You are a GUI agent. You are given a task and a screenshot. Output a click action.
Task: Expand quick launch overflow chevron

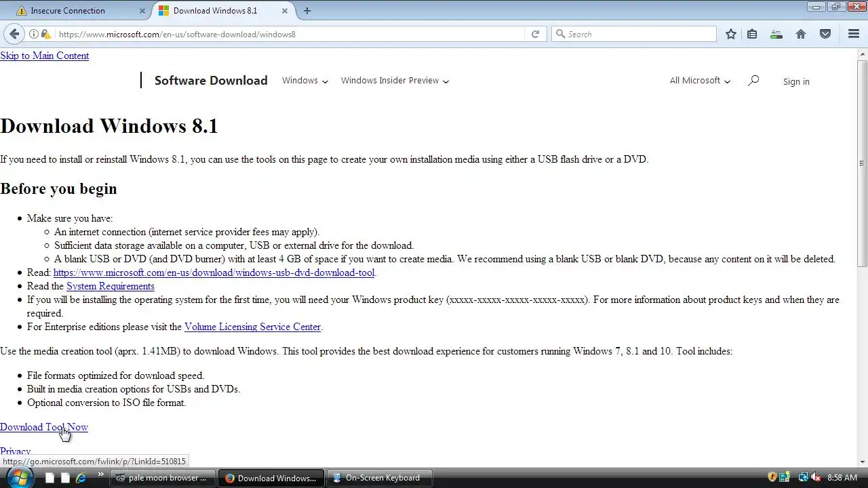pyautogui.click(x=101, y=475)
